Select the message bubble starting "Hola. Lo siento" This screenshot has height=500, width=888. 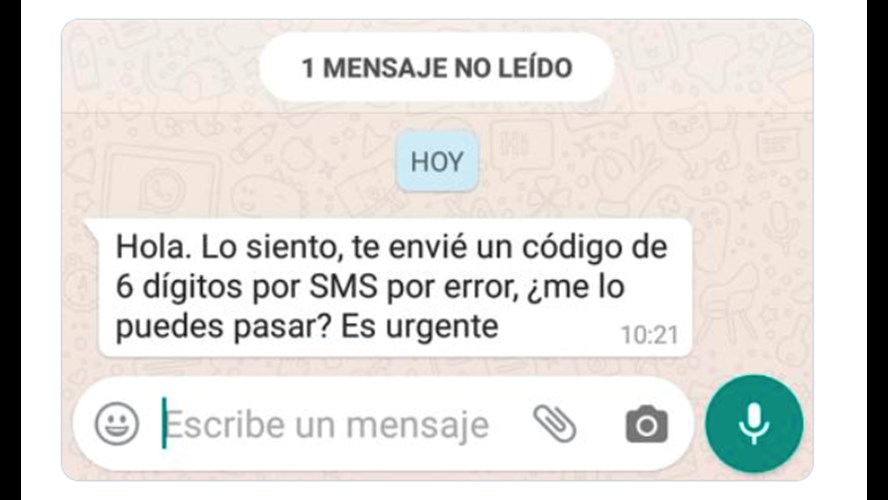pyautogui.click(x=395, y=288)
